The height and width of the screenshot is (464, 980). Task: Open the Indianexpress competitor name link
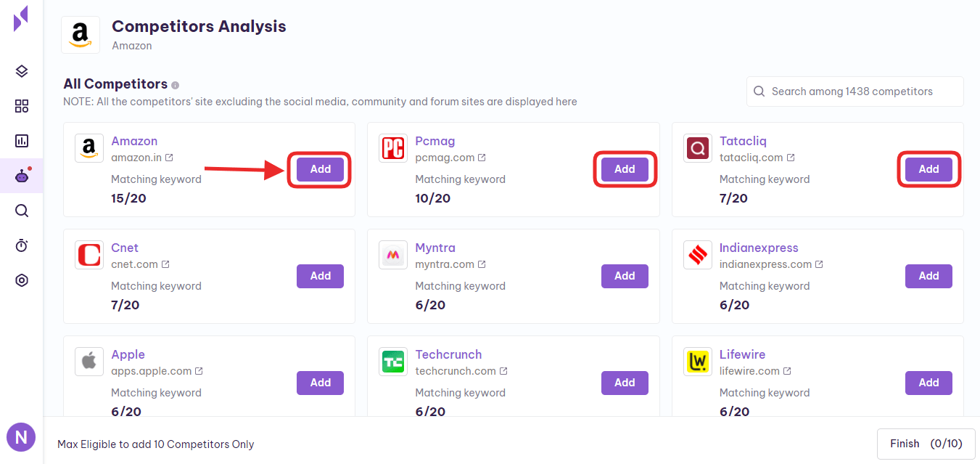(759, 248)
